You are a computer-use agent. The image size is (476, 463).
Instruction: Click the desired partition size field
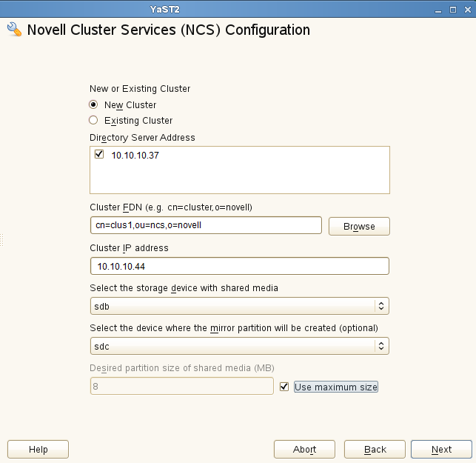(x=181, y=386)
